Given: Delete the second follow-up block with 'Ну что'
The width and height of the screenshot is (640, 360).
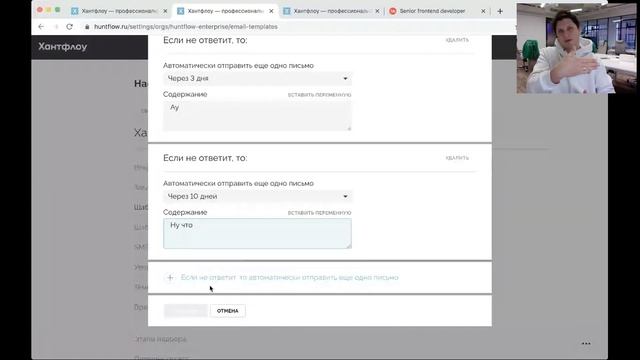Looking at the screenshot, I should click(457, 158).
